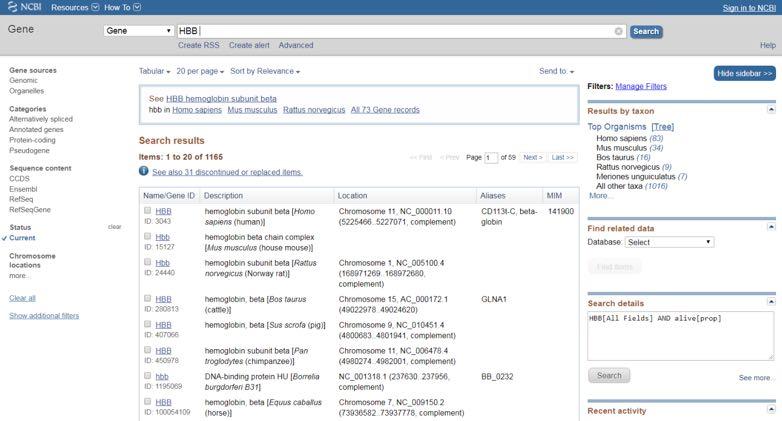
Task: Open the Advanced search link
Action: 296,45
